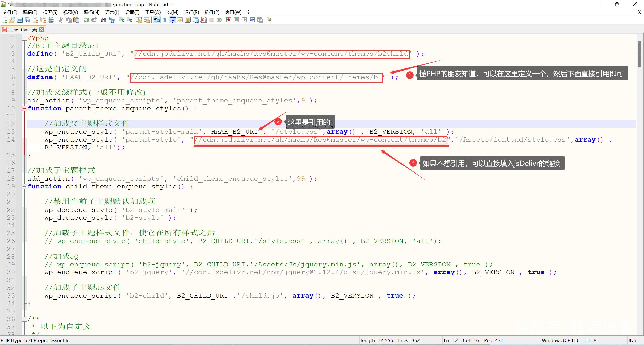Click the Save file toolbar icon

[20, 20]
